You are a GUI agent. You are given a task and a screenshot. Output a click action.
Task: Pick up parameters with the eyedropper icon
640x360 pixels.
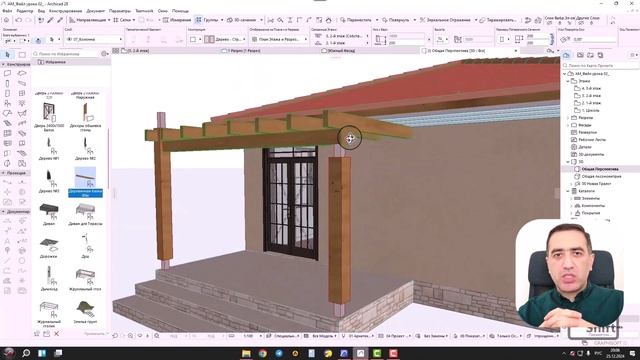pos(51,20)
